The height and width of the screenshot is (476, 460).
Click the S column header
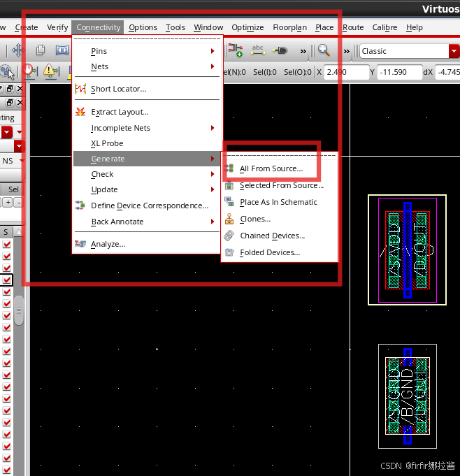click(x=6, y=232)
